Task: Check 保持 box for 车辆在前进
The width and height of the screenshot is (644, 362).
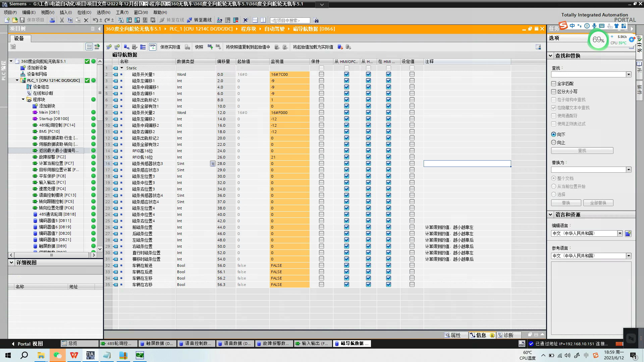Action: tap(321, 265)
